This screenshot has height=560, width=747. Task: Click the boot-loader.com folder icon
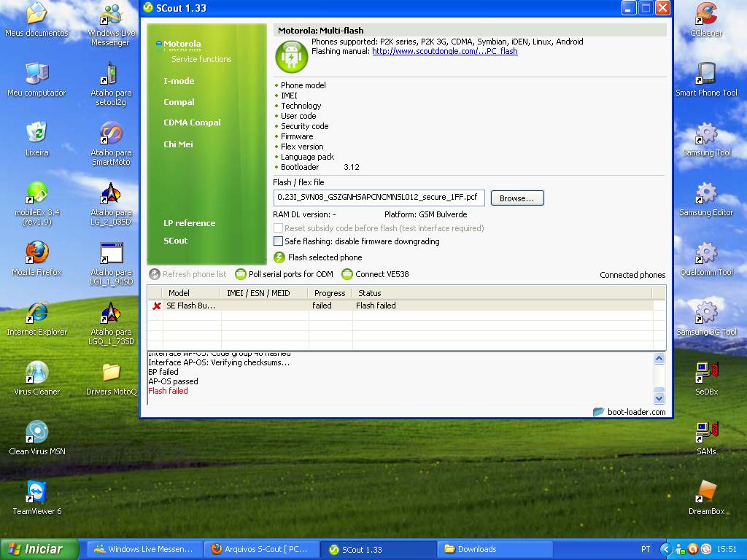[x=598, y=412]
